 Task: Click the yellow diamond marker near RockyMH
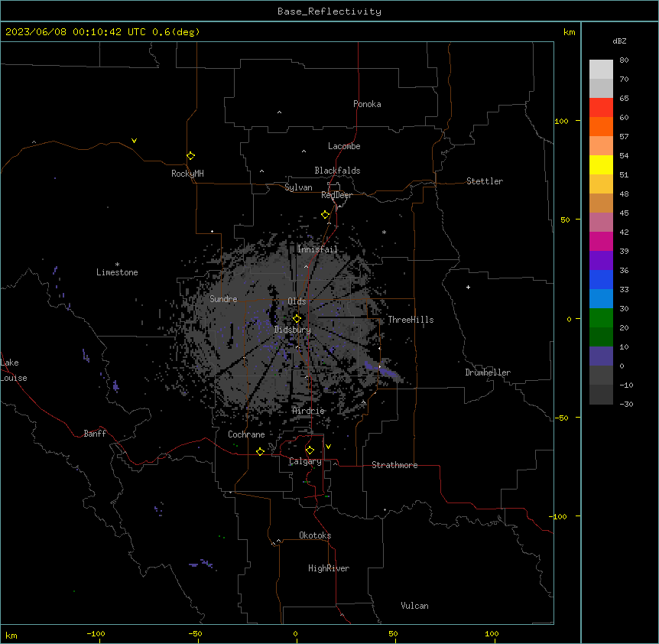pos(191,156)
